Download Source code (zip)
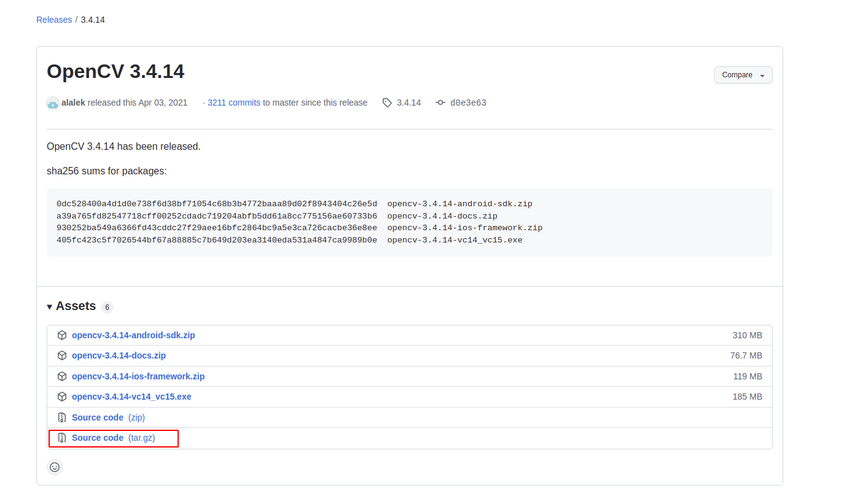The width and height of the screenshot is (860, 504). click(108, 417)
